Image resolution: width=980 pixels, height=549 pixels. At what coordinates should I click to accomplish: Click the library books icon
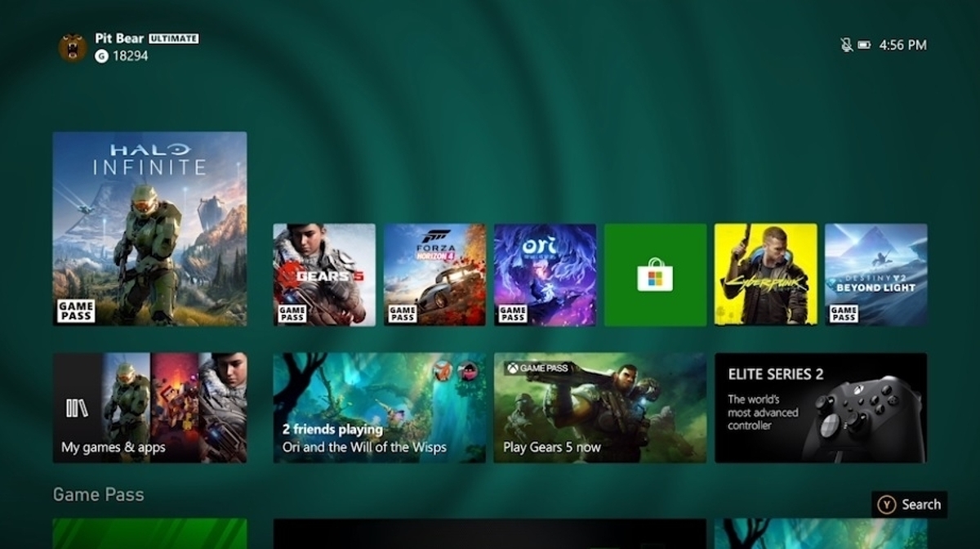(77, 408)
